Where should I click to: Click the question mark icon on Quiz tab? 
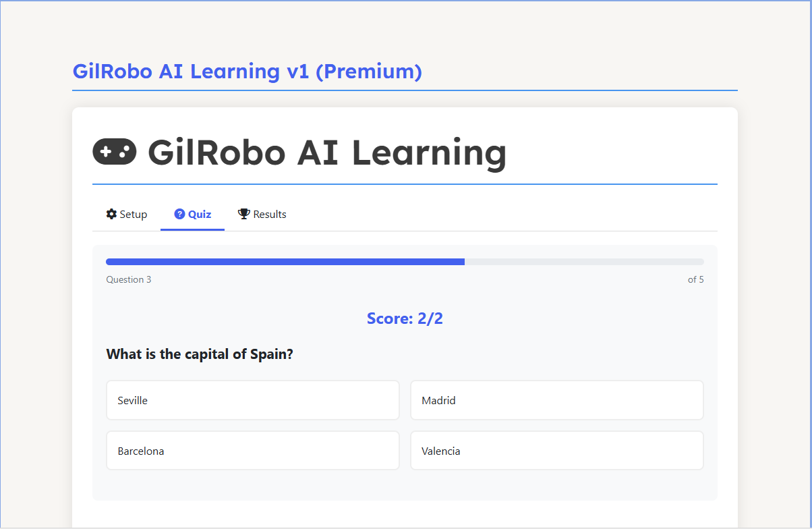pos(179,214)
